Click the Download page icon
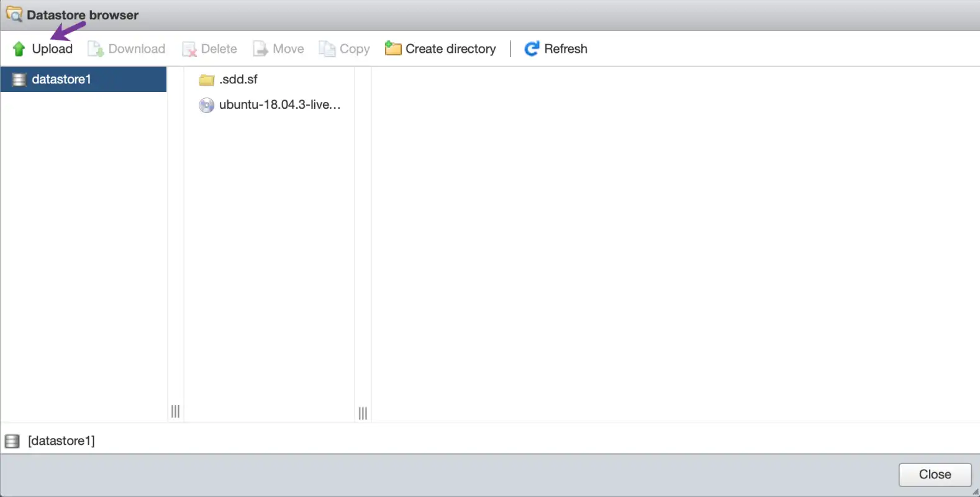The image size is (980, 497). 95,48
